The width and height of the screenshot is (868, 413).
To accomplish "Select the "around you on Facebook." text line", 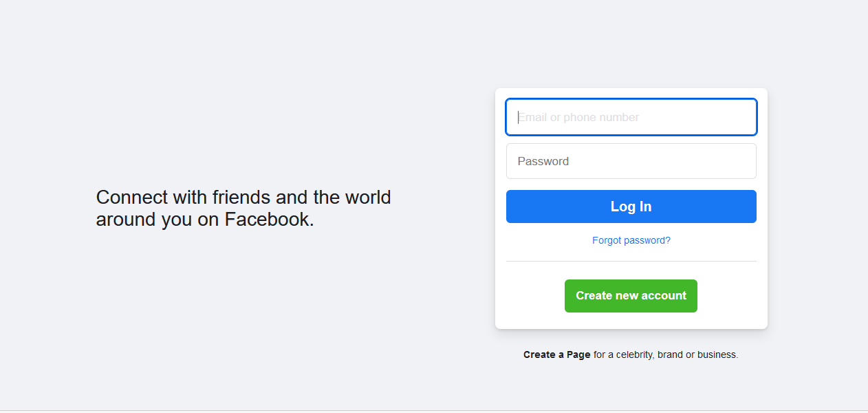I will click(205, 220).
